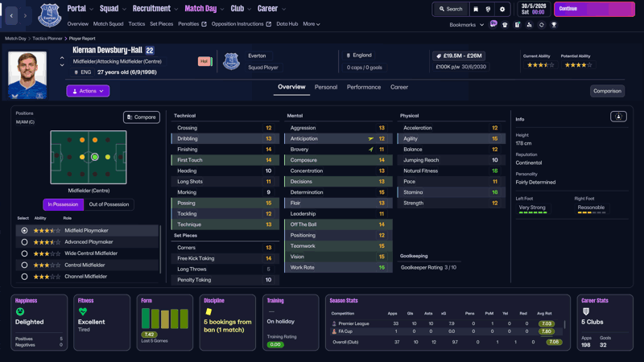Click the Continue button
Screen dimensions: 644x362
(x=594, y=9)
